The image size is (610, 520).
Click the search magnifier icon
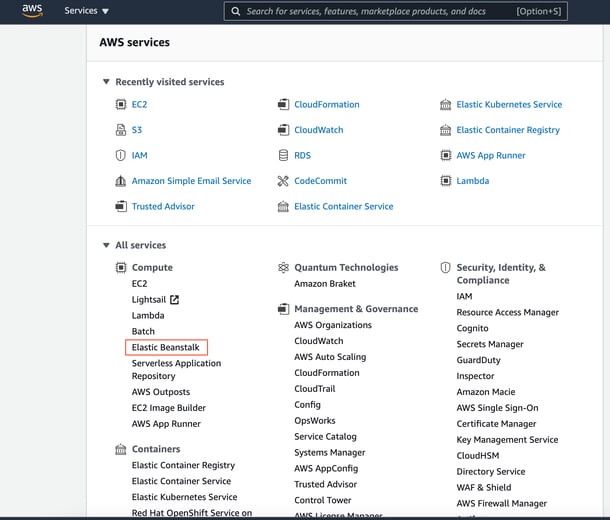pos(235,11)
